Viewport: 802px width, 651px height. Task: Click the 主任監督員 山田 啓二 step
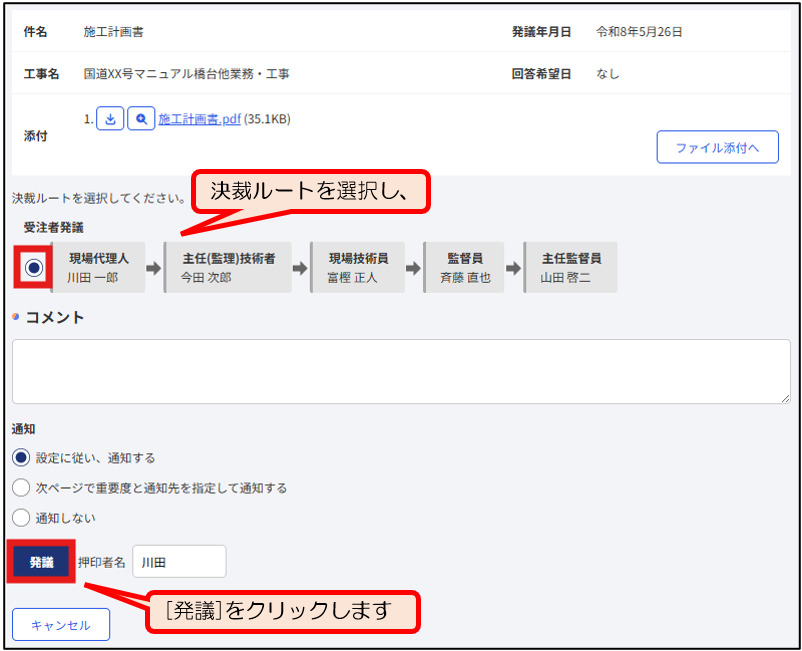click(x=570, y=267)
